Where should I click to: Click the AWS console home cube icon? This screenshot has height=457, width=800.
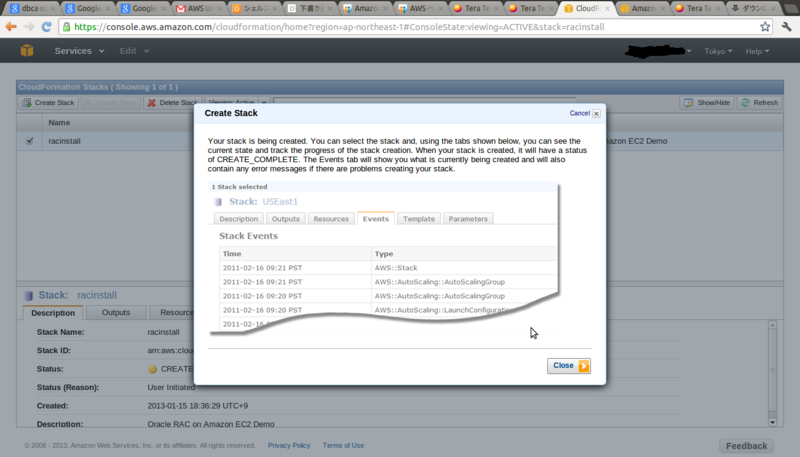[27, 50]
